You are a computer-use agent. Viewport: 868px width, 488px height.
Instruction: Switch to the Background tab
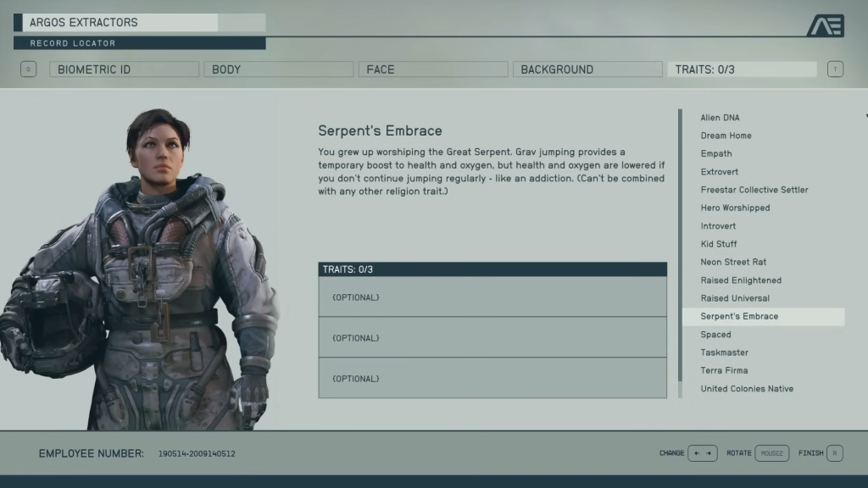pyautogui.click(x=588, y=69)
